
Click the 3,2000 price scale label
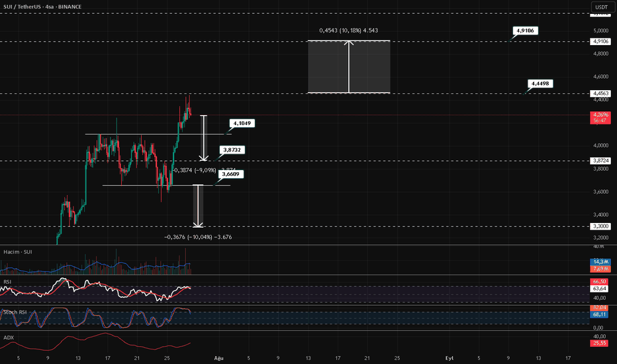(600, 238)
